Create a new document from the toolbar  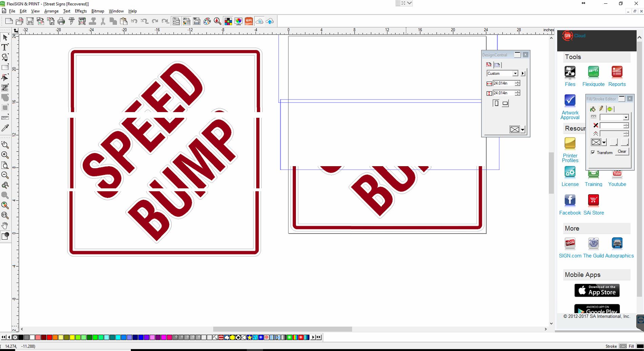(9, 21)
